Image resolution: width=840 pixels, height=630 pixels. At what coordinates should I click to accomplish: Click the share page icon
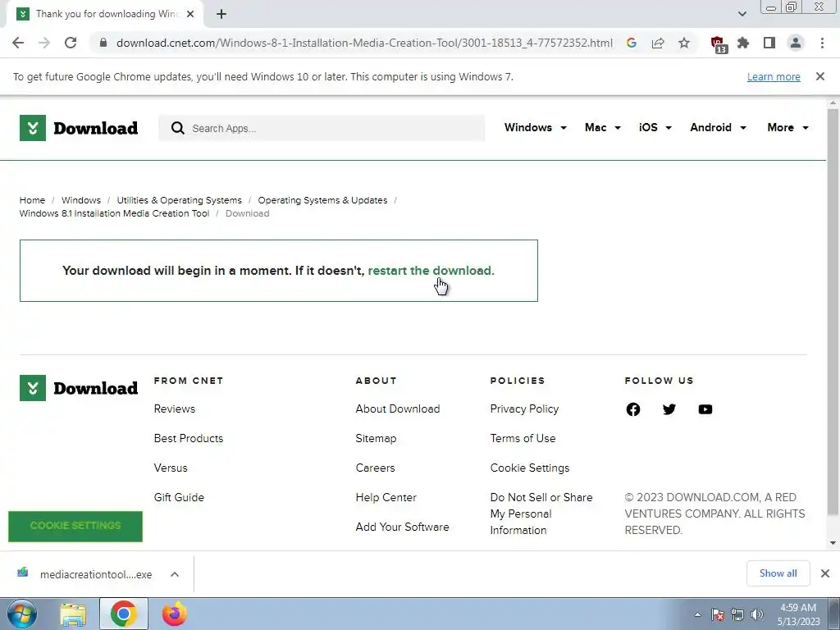(658, 43)
